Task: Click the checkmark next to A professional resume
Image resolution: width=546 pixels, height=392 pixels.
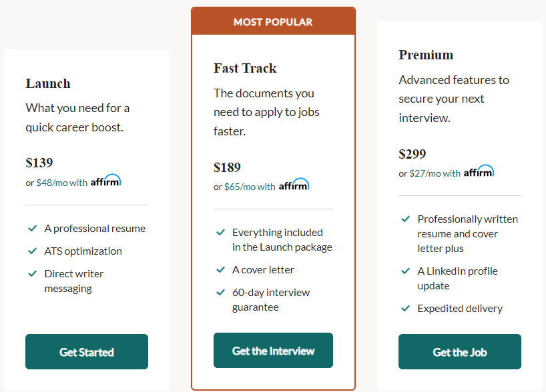Action: click(x=33, y=229)
